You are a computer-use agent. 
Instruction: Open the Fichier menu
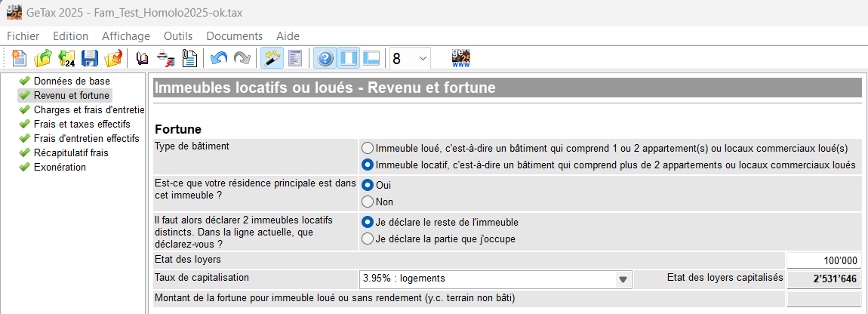click(x=23, y=35)
